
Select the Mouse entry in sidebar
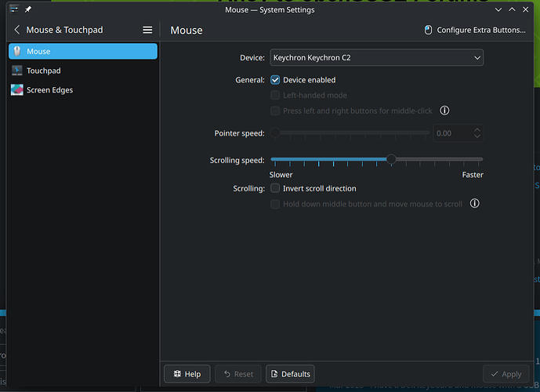click(83, 51)
